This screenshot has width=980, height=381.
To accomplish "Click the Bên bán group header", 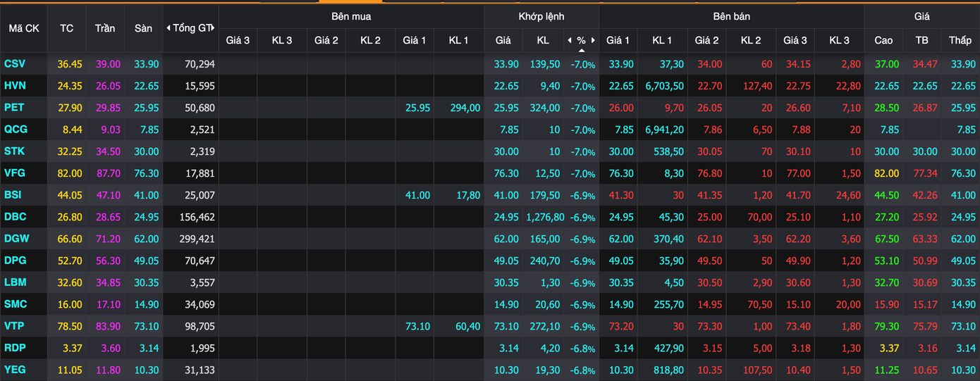I will tap(731, 16).
